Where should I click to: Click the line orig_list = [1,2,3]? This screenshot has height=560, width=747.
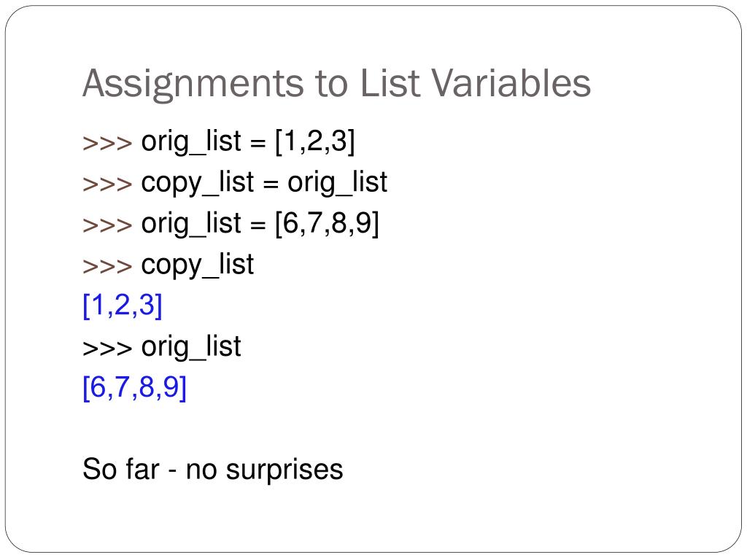tap(219, 142)
